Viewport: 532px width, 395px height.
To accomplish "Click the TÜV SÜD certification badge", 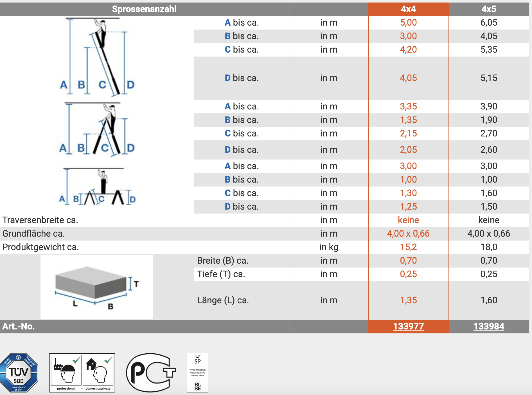I will pos(19,373).
